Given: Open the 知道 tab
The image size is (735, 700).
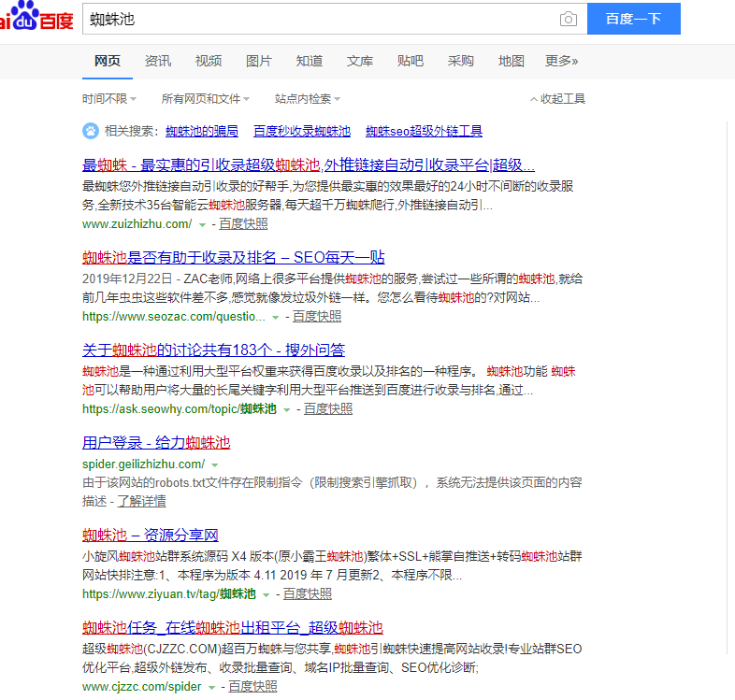Looking at the screenshot, I should click(310, 61).
